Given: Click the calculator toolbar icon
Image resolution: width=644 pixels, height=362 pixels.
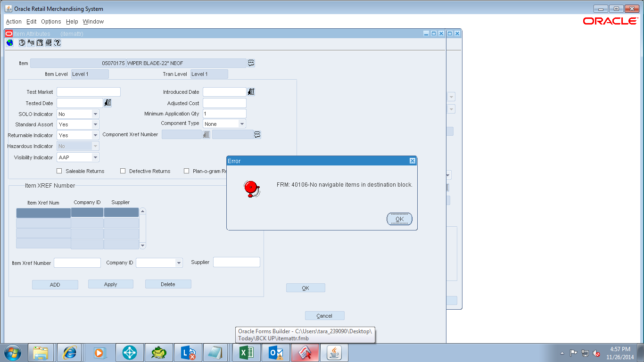Looking at the screenshot, I should (40, 43).
